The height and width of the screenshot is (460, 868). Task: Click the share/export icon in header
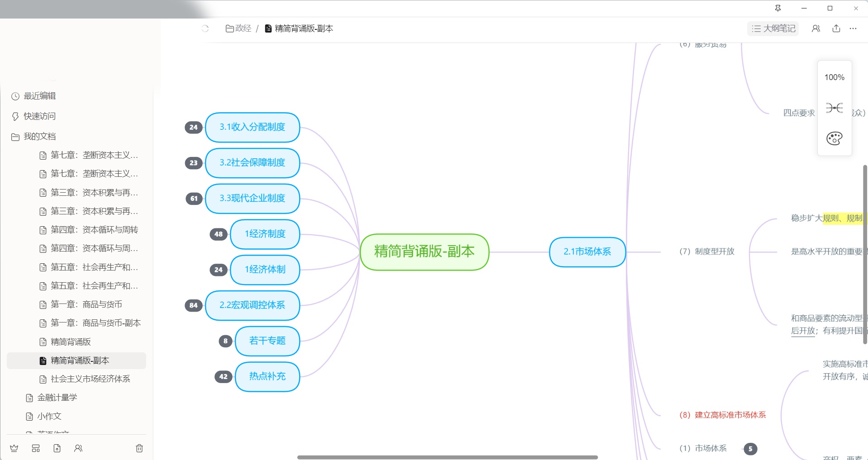tap(836, 28)
